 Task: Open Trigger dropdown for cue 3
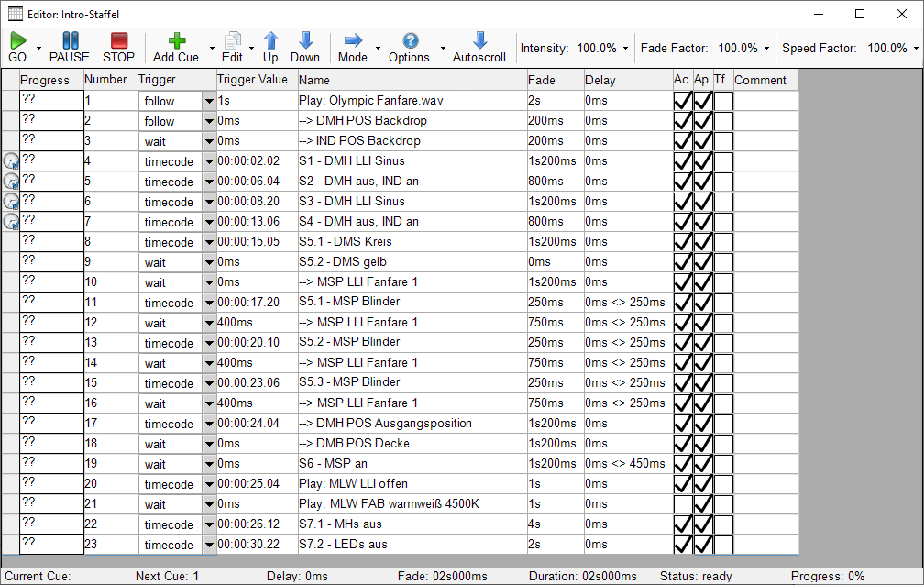(x=209, y=141)
